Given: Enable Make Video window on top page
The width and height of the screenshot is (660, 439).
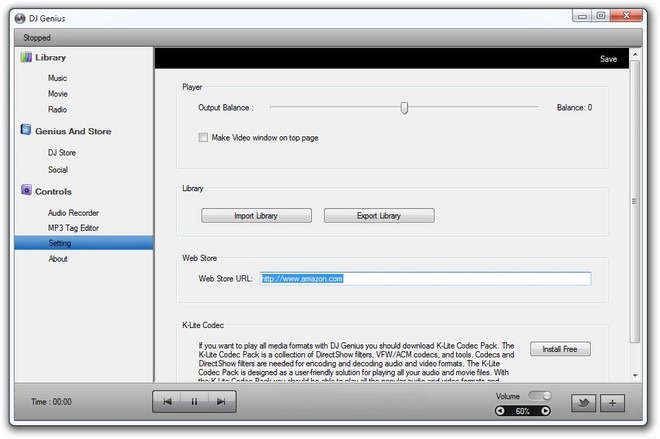Looking at the screenshot, I should (x=203, y=137).
